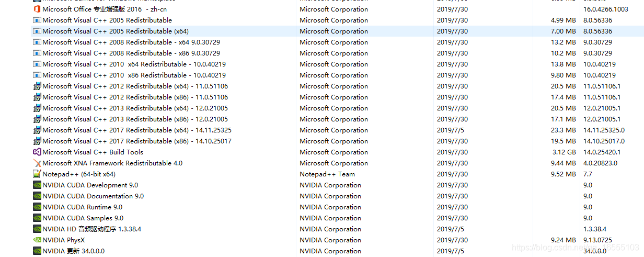Select 'Notepad++ (64-bit x64)' name text
The width and height of the screenshot is (644, 257).
[79, 174]
